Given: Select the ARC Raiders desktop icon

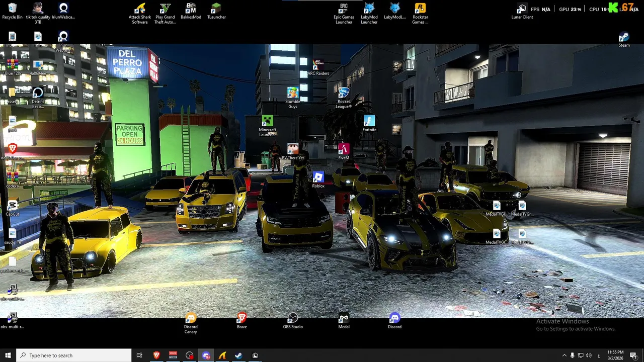Looking at the screenshot, I should [x=318, y=67].
